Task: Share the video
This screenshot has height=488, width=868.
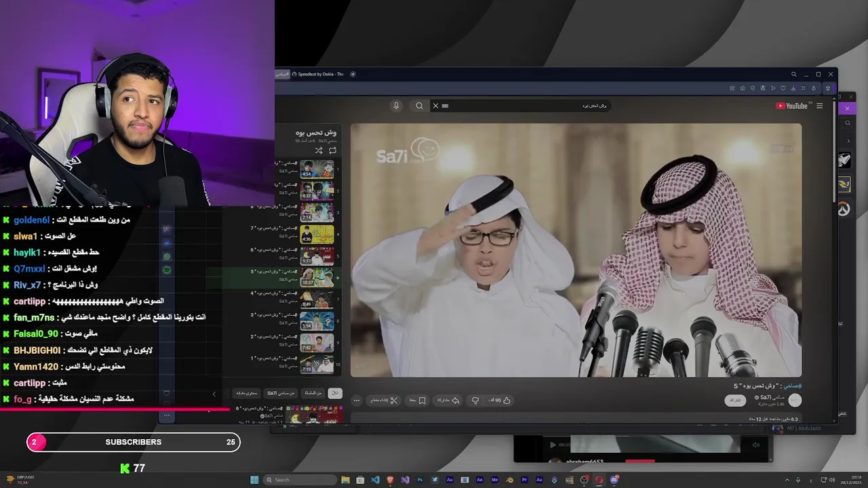Action: (x=447, y=401)
